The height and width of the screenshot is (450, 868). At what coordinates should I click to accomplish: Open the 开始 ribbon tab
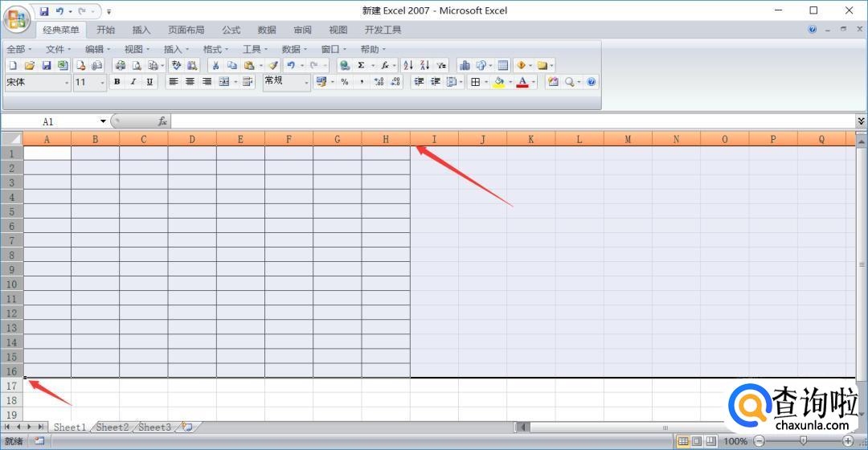pos(106,30)
